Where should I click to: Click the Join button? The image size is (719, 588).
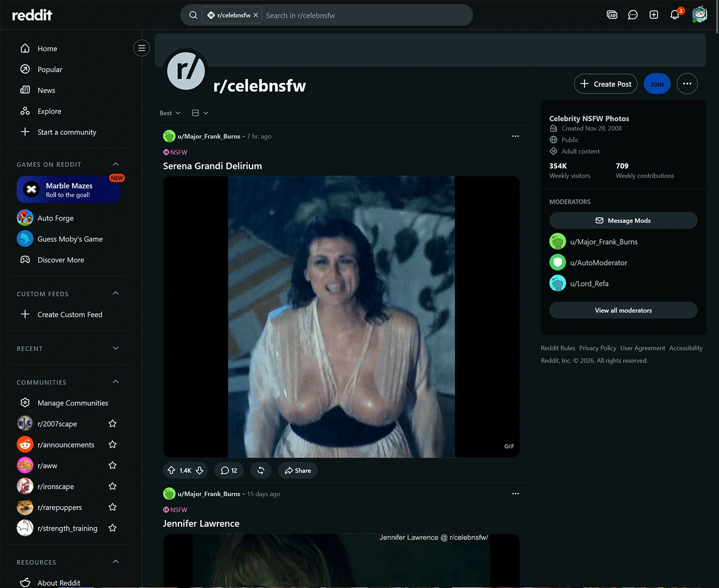[x=657, y=84]
